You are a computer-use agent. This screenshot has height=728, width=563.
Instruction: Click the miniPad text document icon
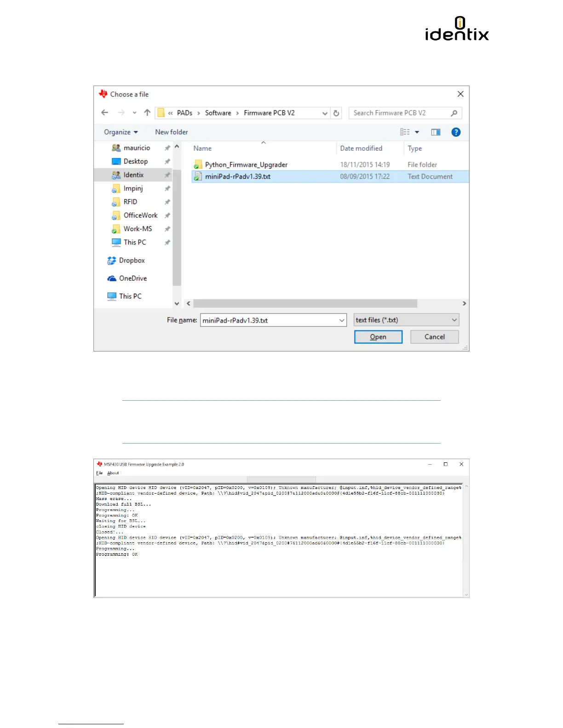click(198, 176)
